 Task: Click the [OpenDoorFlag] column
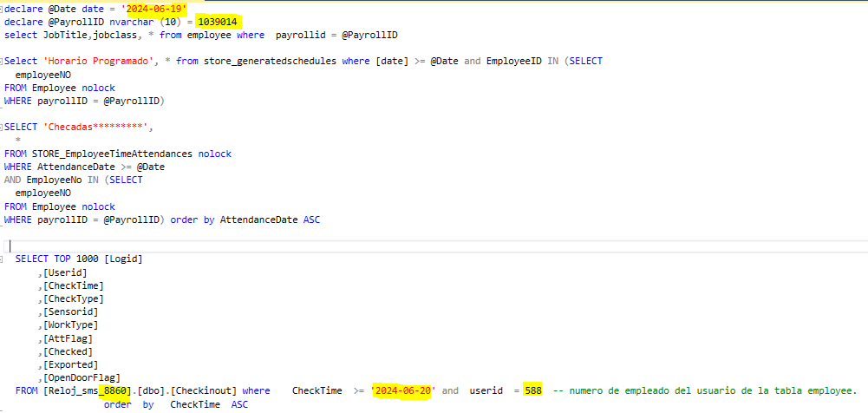point(82,378)
